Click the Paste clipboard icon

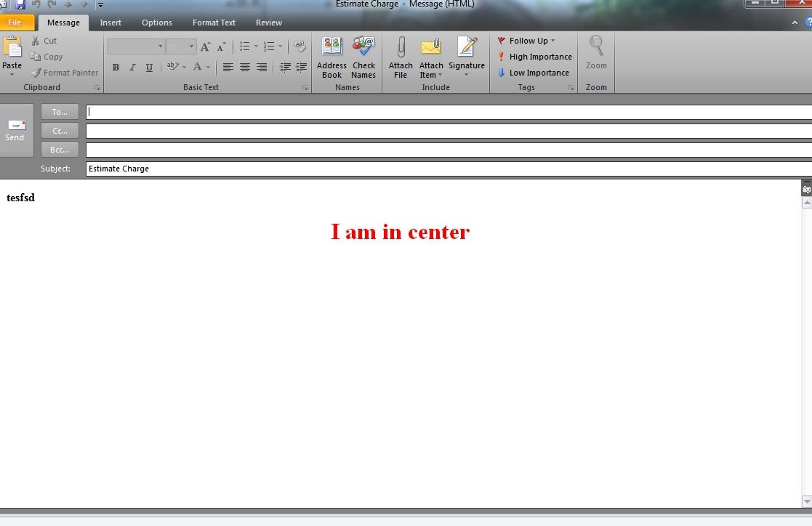[x=12, y=47]
